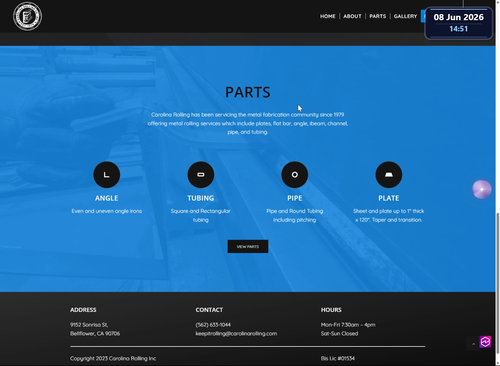
Task: Click the CONTACT footer heading
Action: (x=209, y=310)
